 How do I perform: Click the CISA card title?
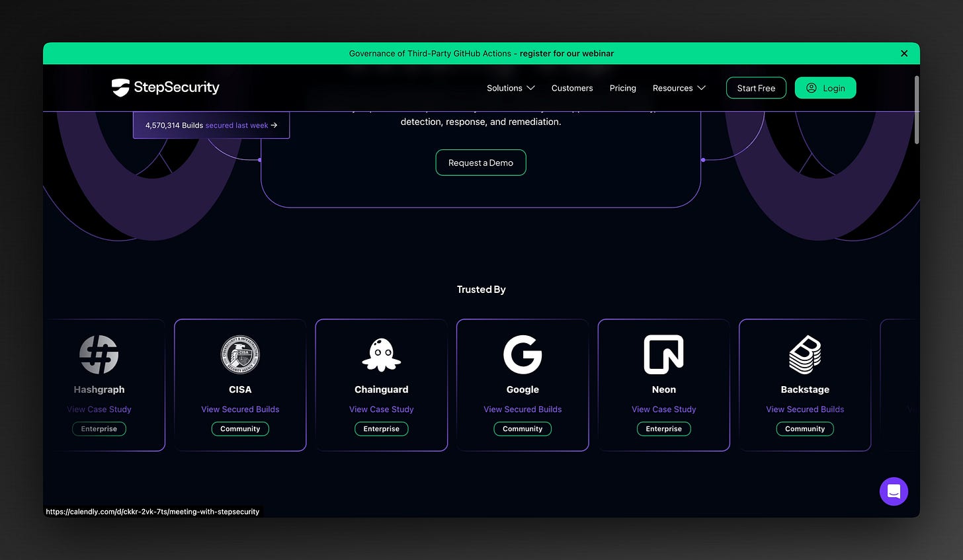[x=240, y=389]
